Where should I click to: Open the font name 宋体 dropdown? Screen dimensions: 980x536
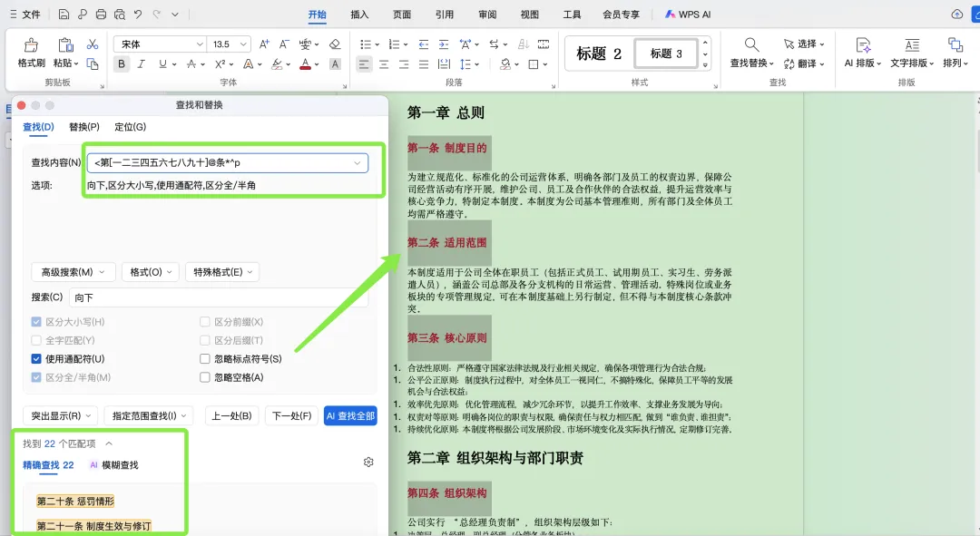tap(200, 44)
